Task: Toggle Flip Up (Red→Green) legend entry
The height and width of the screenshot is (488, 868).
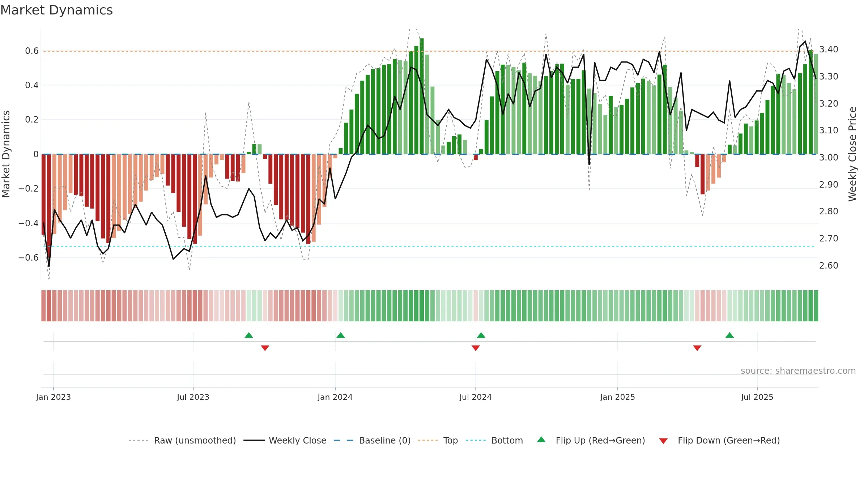Action: pos(591,440)
